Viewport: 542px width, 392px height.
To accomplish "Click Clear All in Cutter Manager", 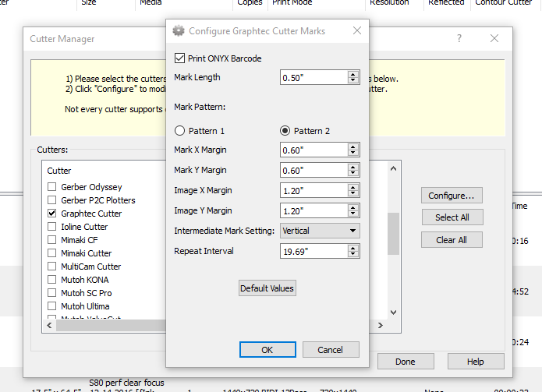I will point(452,240).
